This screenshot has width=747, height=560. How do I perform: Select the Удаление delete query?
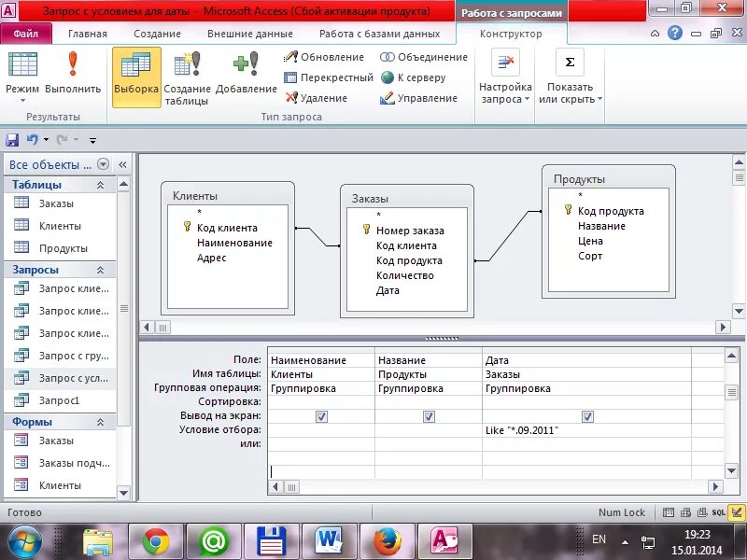[x=316, y=98]
